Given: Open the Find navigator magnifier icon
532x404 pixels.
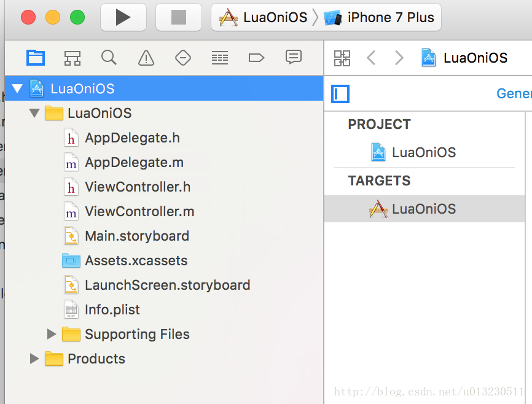Looking at the screenshot, I should coord(109,58).
